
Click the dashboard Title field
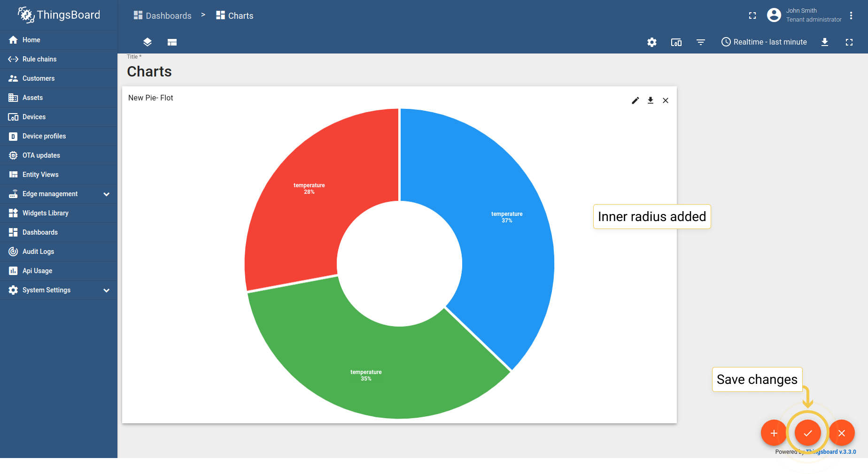tap(149, 71)
